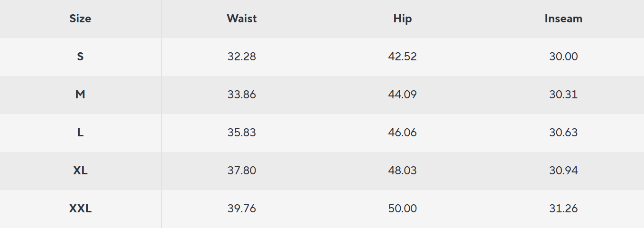Select the M size row label

(80, 95)
